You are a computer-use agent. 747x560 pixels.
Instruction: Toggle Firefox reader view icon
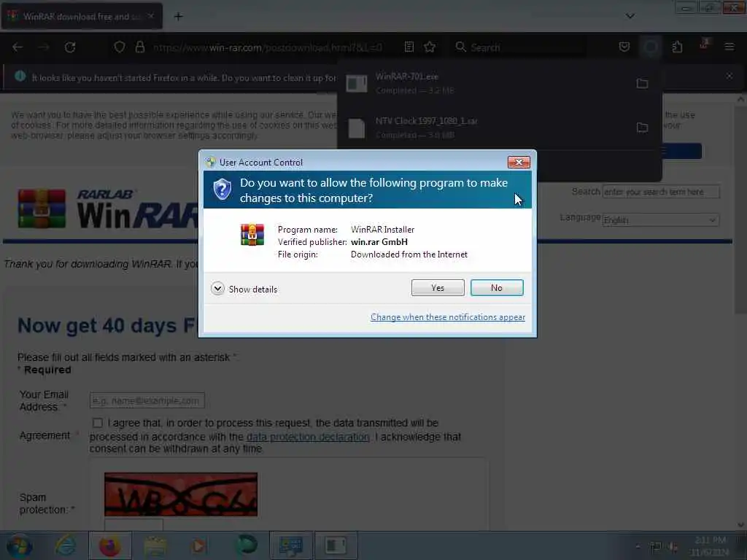[x=409, y=47]
